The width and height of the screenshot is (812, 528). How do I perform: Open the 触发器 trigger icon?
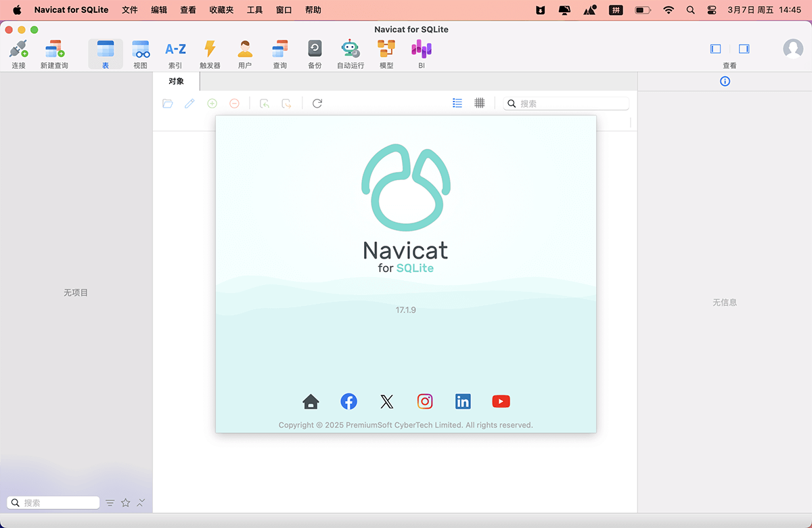click(210, 53)
